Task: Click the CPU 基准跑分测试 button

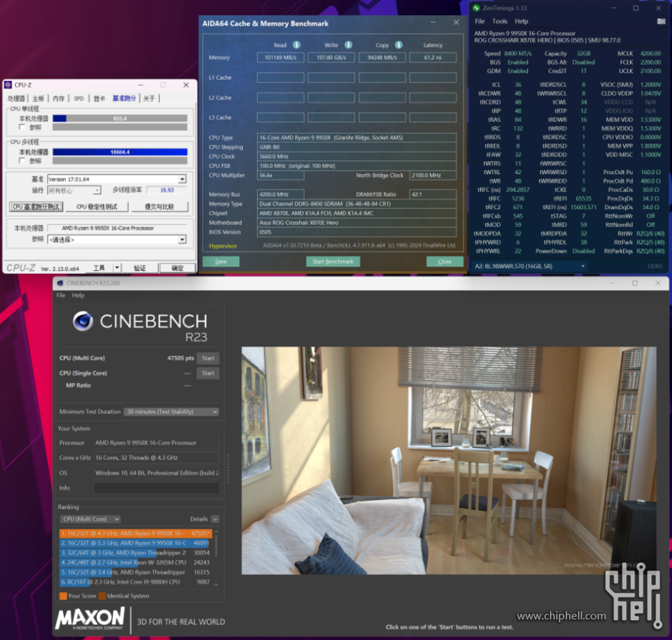Action: click(x=36, y=206)
